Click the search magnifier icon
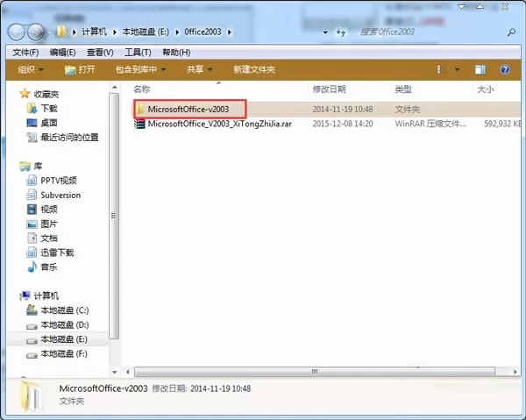 coord(511,32)
